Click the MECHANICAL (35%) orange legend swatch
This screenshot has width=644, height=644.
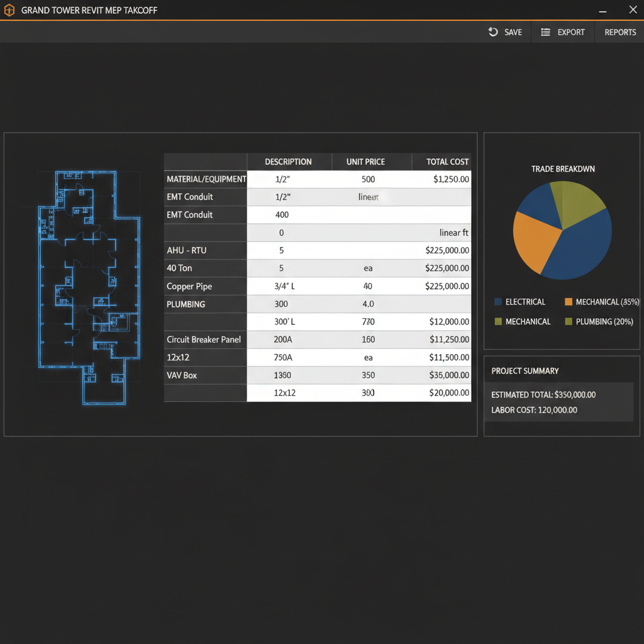click(x=569, y=302)
